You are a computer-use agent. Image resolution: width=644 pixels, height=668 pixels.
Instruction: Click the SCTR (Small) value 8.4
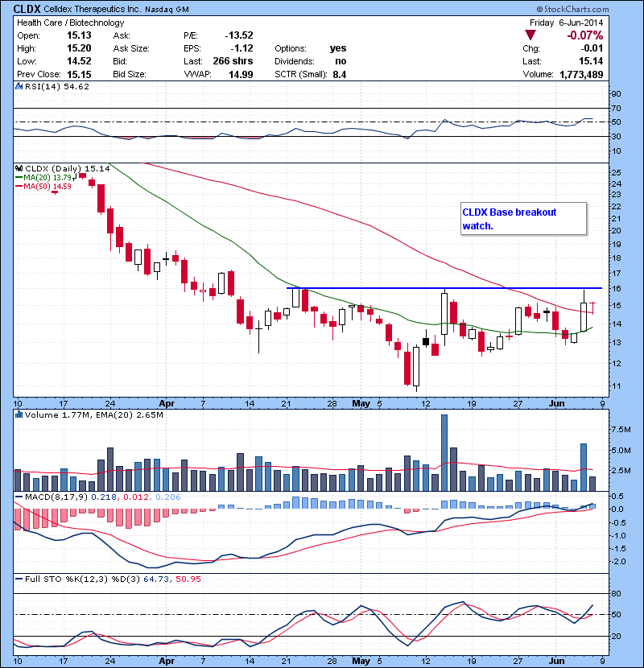pos(339,75)
